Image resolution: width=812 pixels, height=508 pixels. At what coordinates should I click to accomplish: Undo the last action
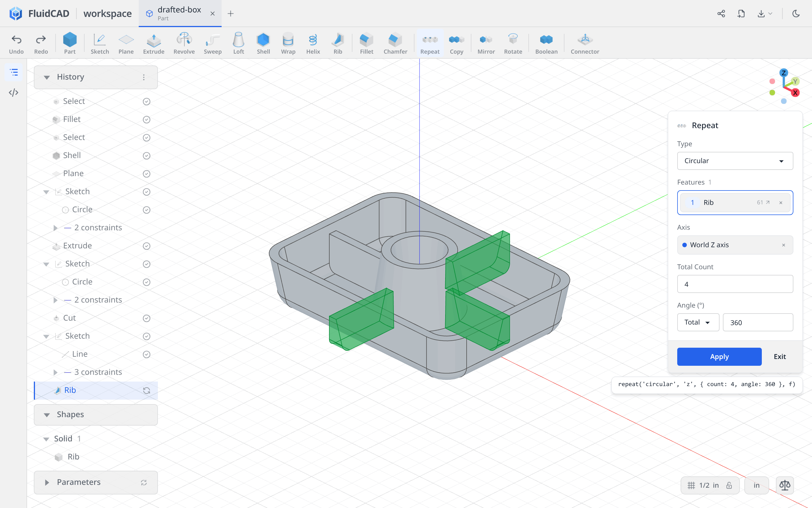point(16,44)
